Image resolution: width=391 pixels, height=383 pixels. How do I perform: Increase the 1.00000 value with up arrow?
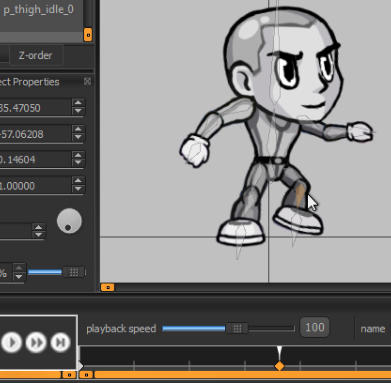tap(78, 181)
